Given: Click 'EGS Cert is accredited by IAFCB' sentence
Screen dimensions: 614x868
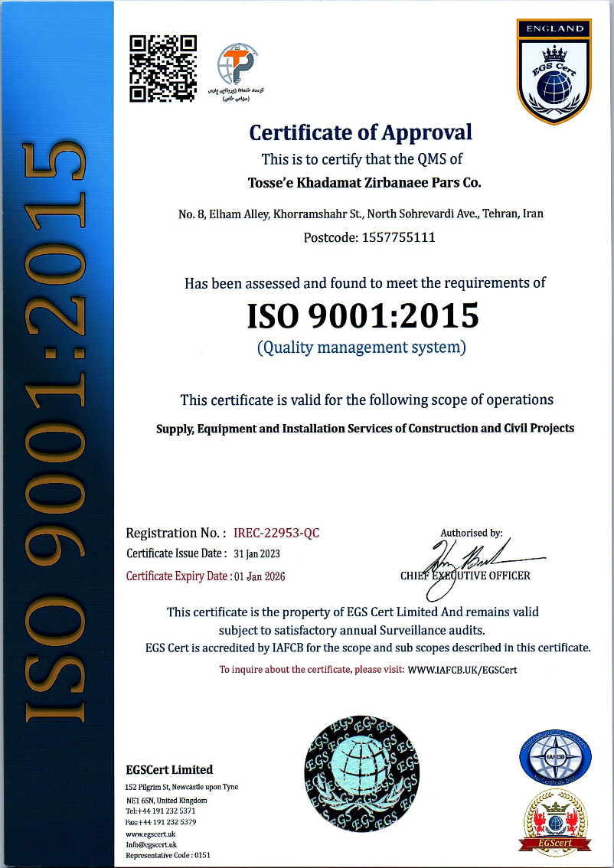Looking at the screenshot, I should [368, 647].
